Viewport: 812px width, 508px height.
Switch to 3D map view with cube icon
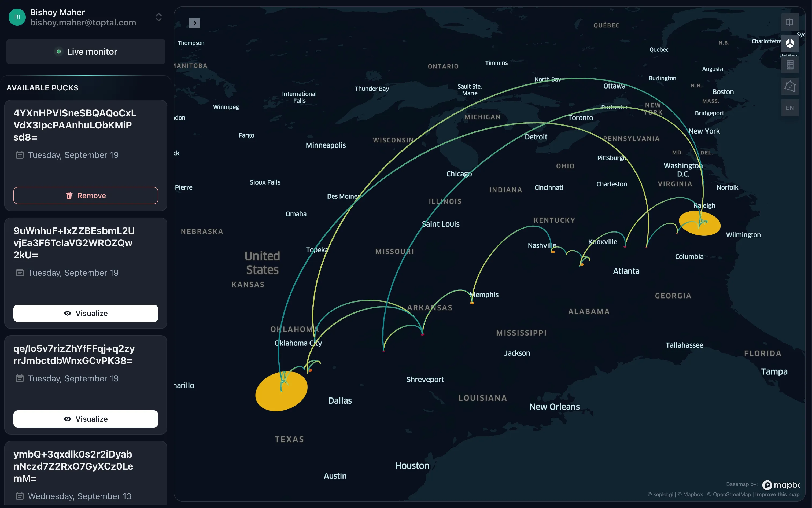(789, 43)
